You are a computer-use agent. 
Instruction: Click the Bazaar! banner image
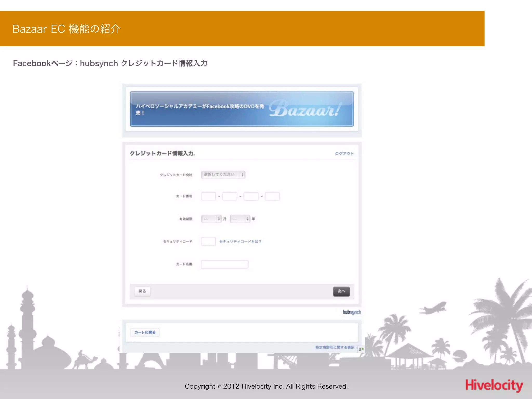[x=242, y=109]
